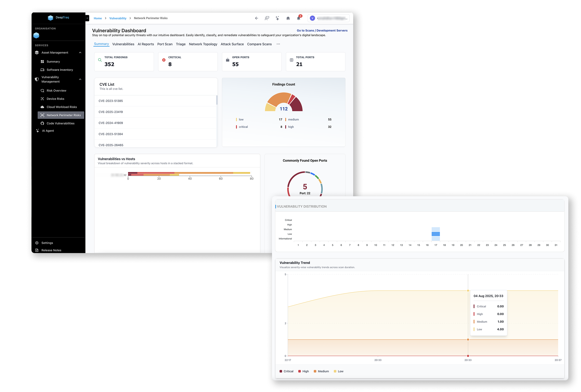Click the Port 22 donut chart center
Viewport: 581px width, 392px height.
[305, 189]
